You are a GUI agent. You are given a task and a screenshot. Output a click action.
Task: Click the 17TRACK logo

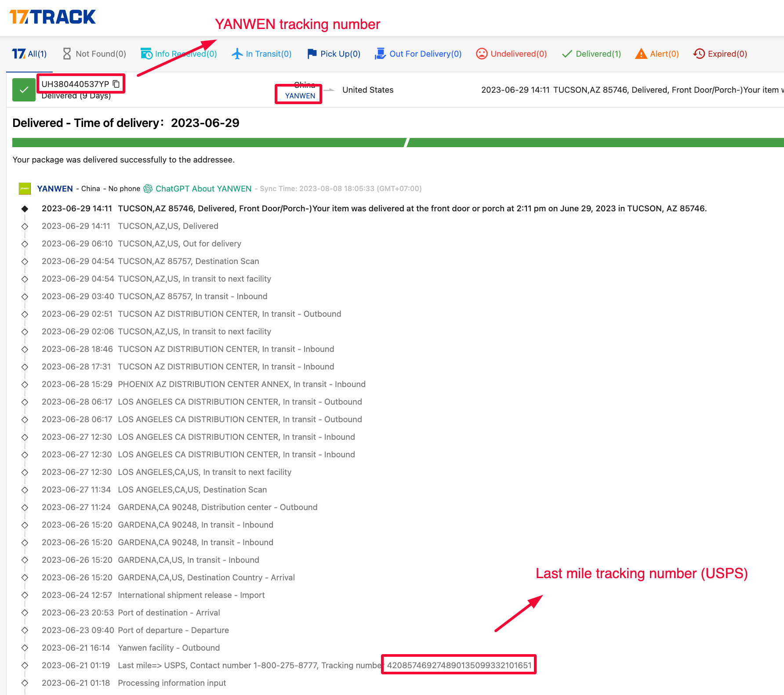pyautogui.click(x=52, y=17)
